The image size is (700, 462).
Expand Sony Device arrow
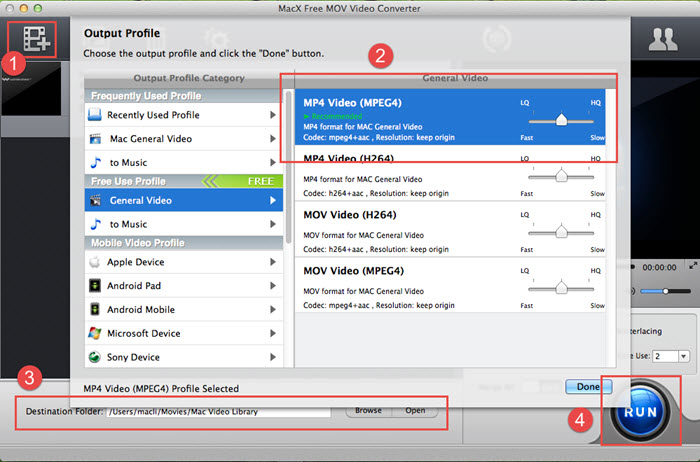272,357
